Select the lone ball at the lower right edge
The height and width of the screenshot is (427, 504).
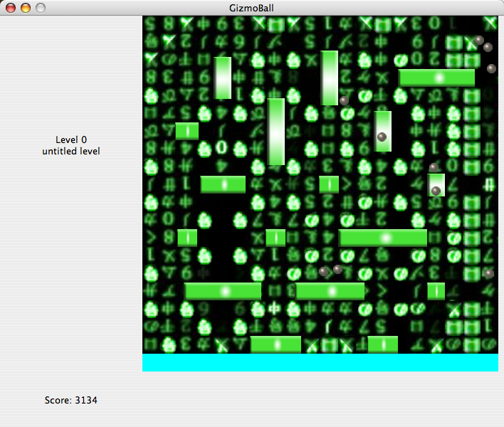(x=488, y=273)
